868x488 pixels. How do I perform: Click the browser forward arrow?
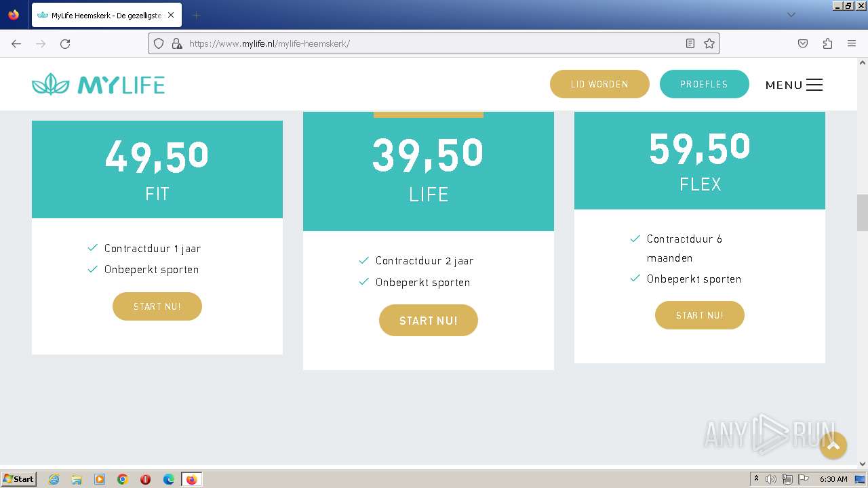(x=41, y=43)
